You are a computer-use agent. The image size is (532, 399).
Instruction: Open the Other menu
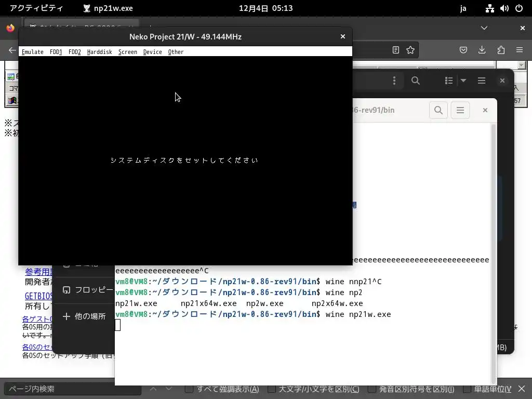pyautogui.click(x=176, y=52)
